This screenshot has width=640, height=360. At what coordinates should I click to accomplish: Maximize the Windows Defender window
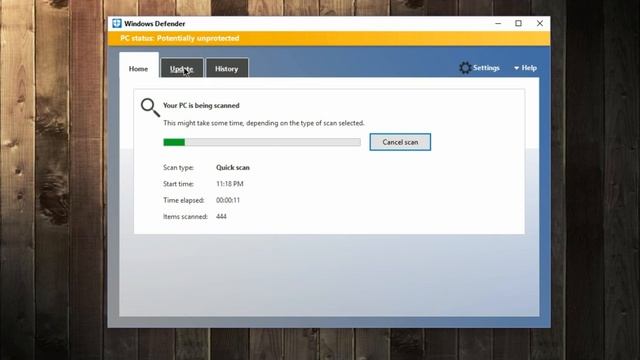pyautogui.click(x=518, y=23)
